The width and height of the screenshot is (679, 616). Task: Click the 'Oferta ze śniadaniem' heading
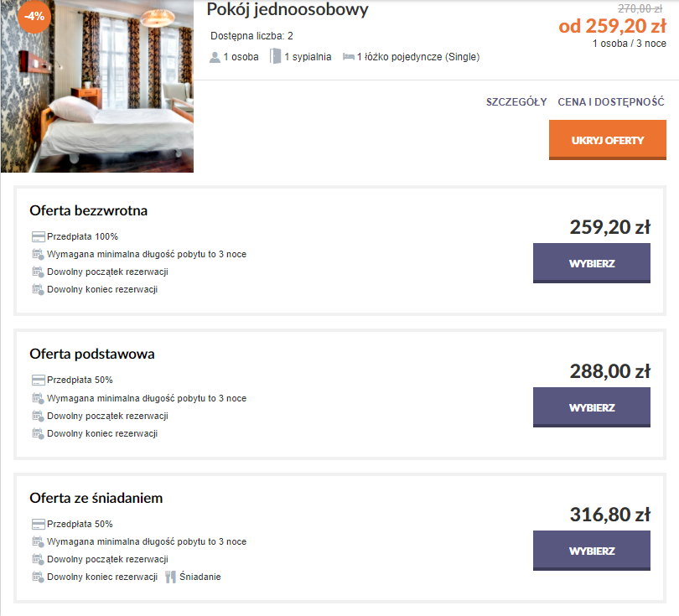[x=96, y=498]
